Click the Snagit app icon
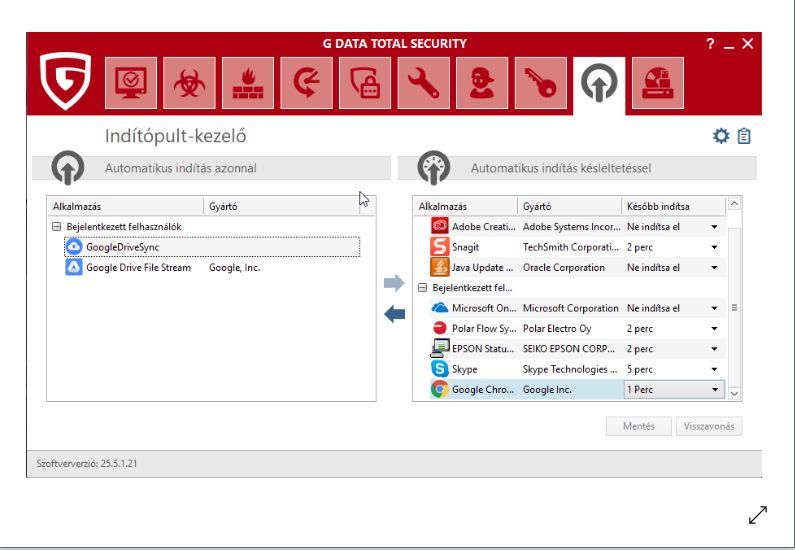This screenshot has height=550, width=795. (440, 247)
